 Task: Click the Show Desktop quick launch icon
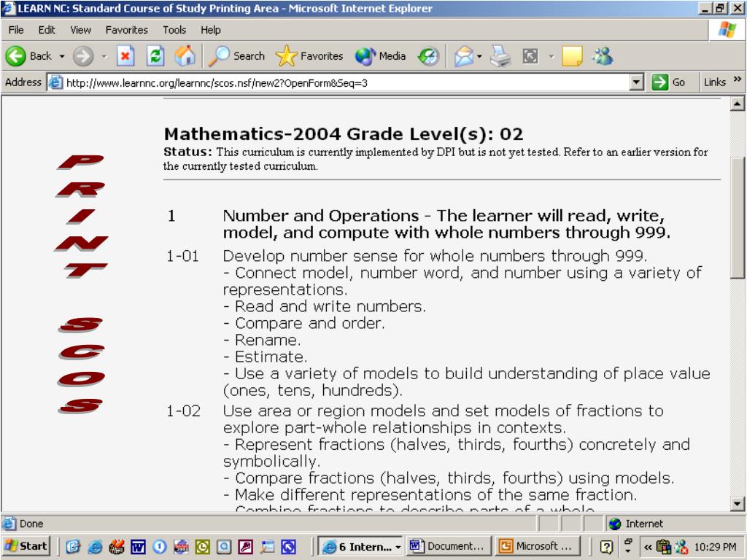pos(72,547)
